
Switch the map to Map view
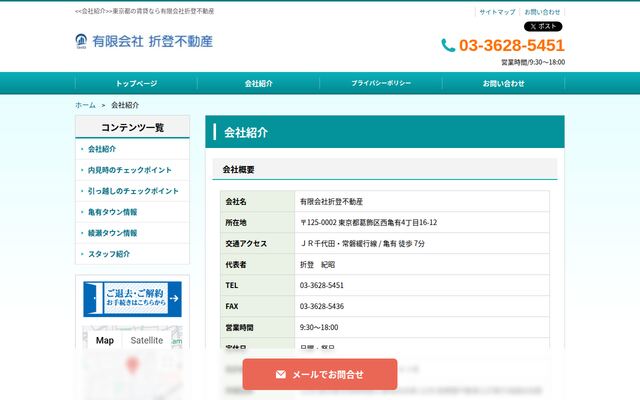coord(104,340)
